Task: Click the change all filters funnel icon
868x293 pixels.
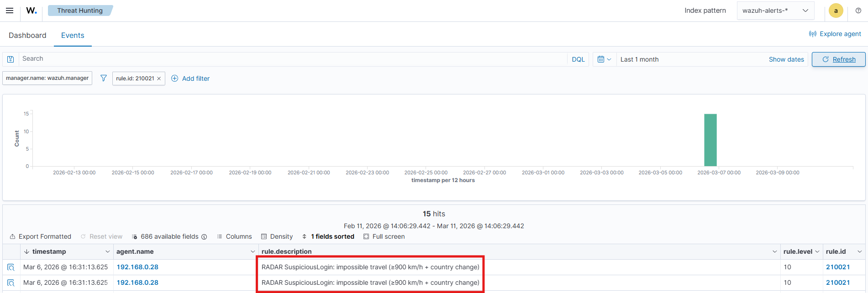Action: click(104, 78)
